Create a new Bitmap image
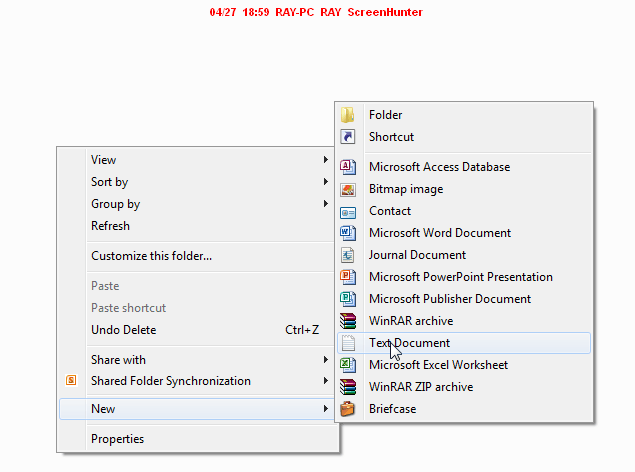This screenshot has height=472, width=635. point(464,189)
